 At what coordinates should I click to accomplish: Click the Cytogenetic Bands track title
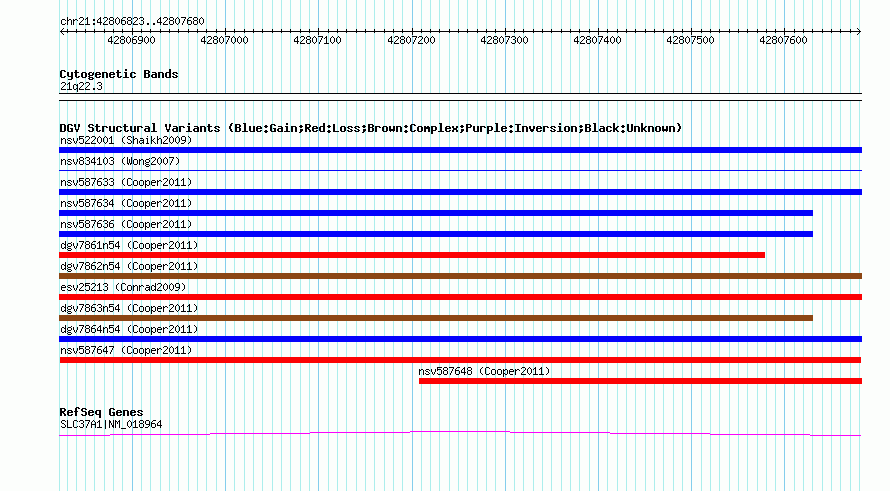(x=119, y=74)
